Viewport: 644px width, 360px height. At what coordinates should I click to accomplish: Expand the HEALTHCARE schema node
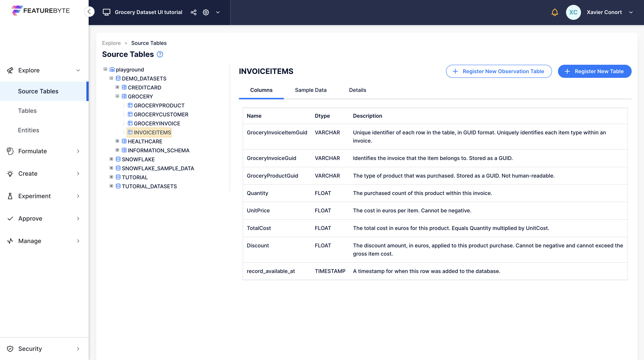117,141
